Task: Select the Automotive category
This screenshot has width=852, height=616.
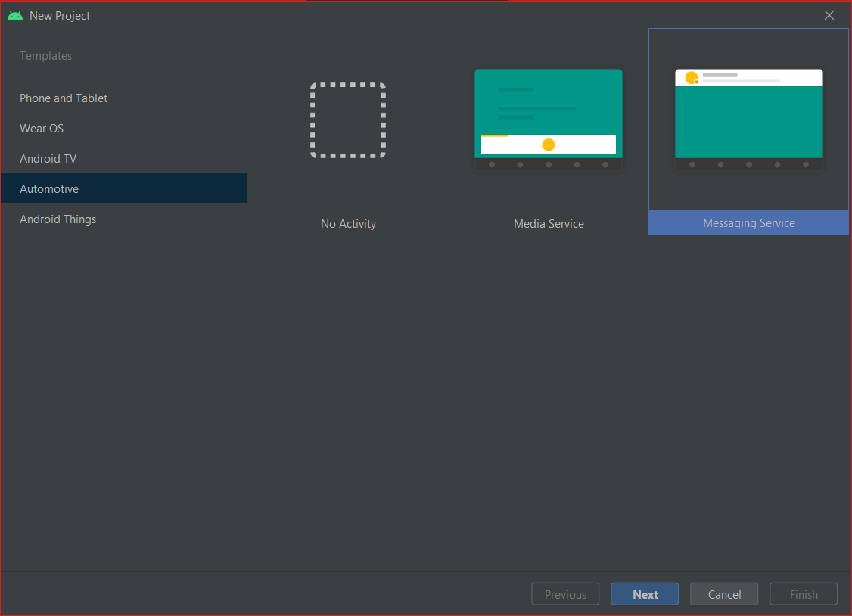Action: 124,188
